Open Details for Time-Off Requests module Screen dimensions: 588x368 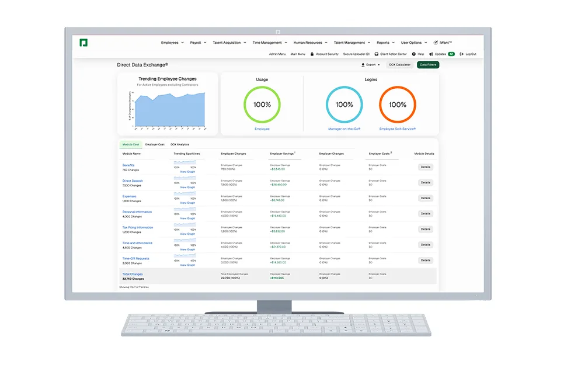click(x=426, y=261)
